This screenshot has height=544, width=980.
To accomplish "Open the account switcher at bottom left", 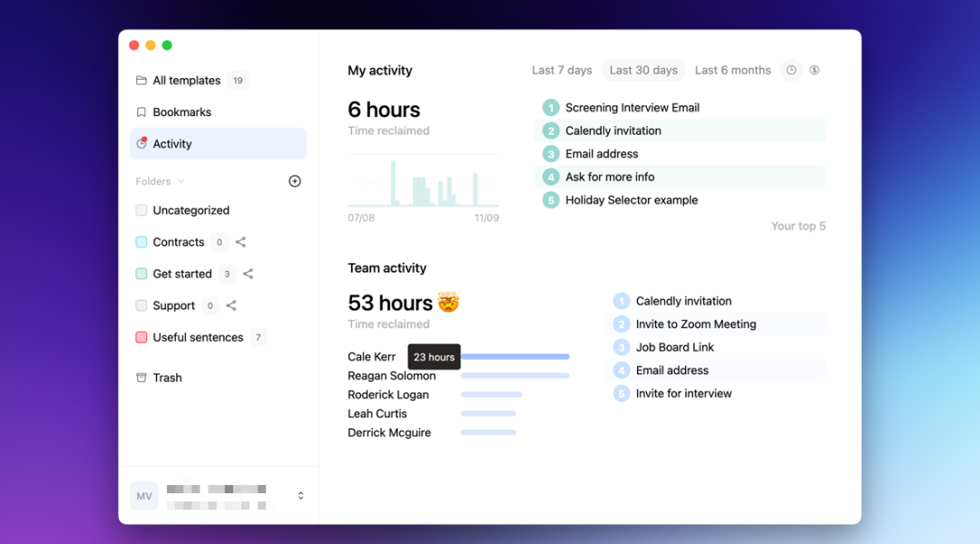I will pos(300,496).
